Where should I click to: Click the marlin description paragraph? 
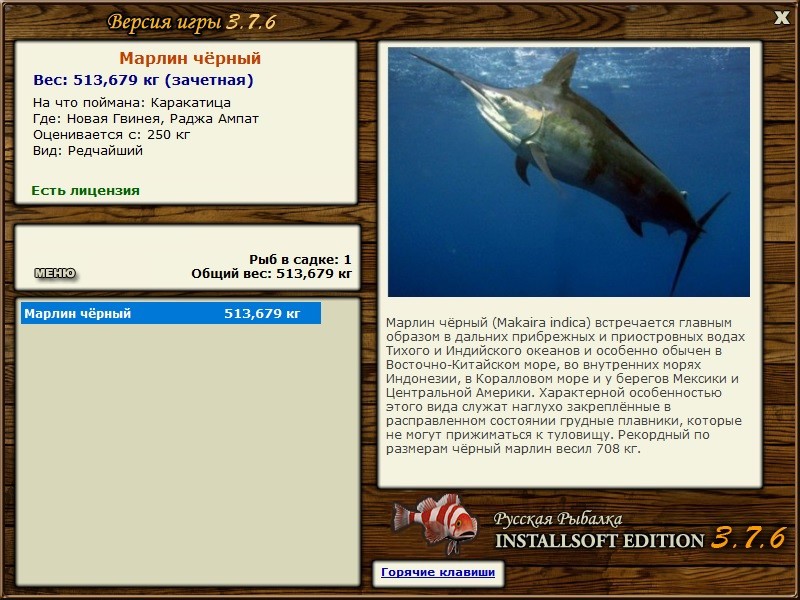[565, 386]
